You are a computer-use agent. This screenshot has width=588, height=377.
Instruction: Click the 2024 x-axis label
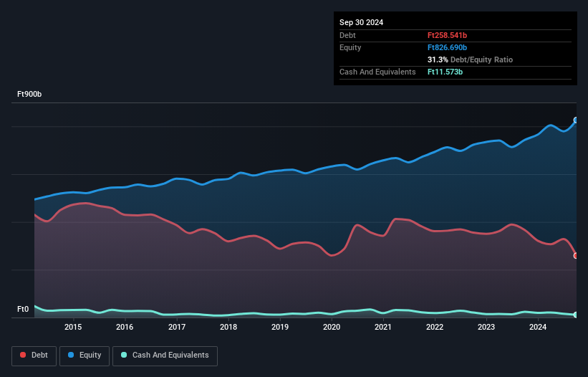pyautogui.click(x=538, y=327)
